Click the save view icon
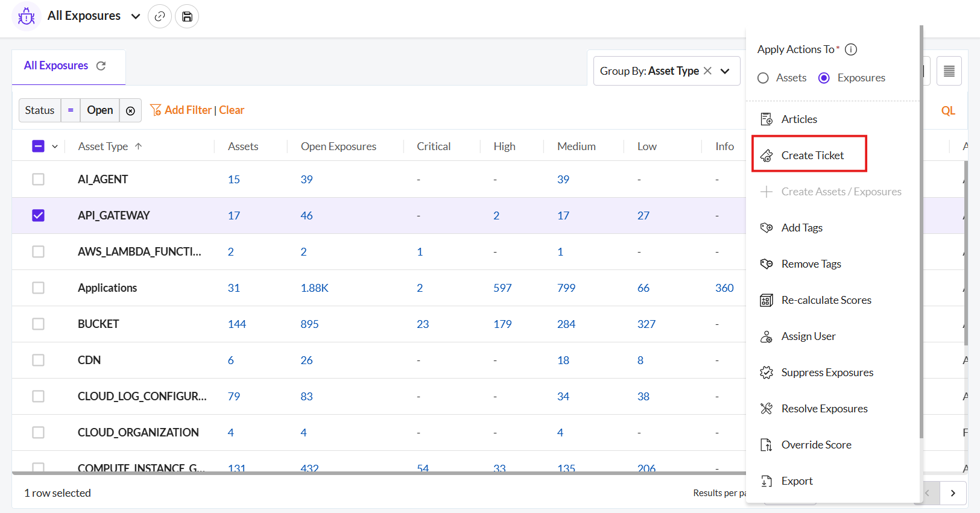This screenshot has width=980, height=513. pyautogui.click(x=187, y=16)
